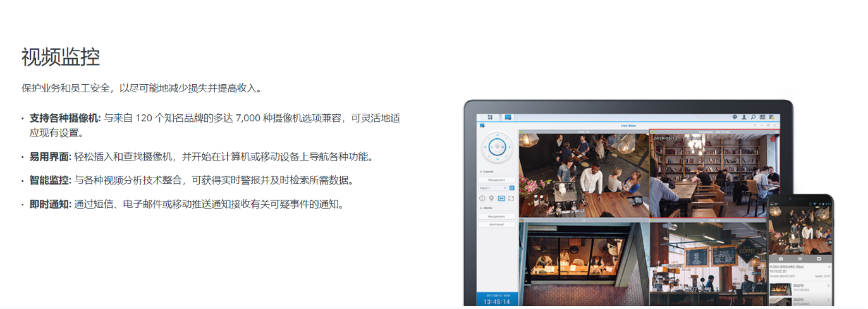The width and height of the screenshot is (868, 309).
Task: Open the main menu grid icon
Action: 490,117
